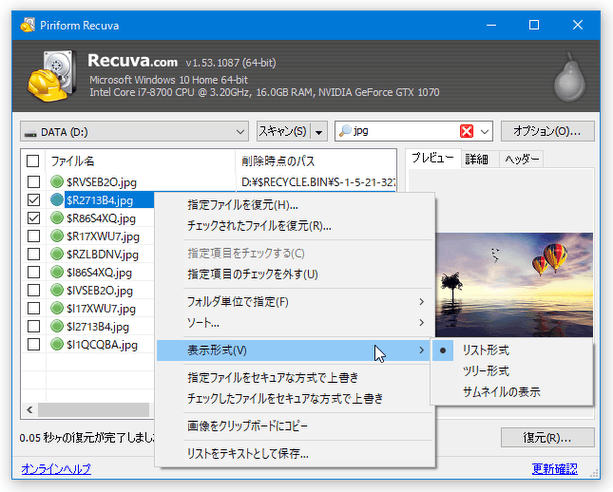Screen dimensions: 613x492
Task: Click green status dot of $I86S4XQ.jpg
Action: click(x=57, y=272)
